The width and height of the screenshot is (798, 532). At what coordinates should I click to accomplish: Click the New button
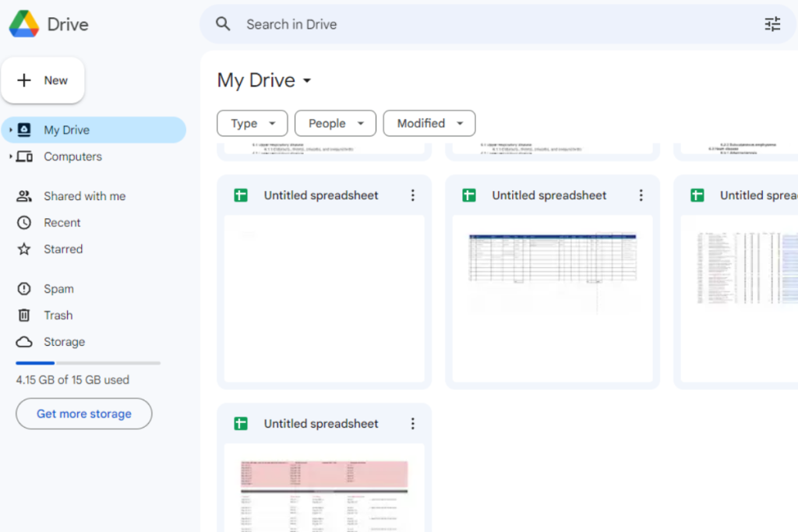43,80
